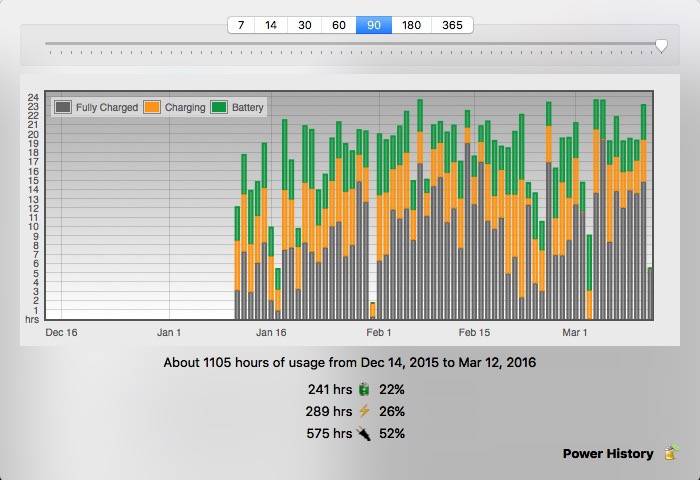Click the green battery usage icon

coord(365,389)
